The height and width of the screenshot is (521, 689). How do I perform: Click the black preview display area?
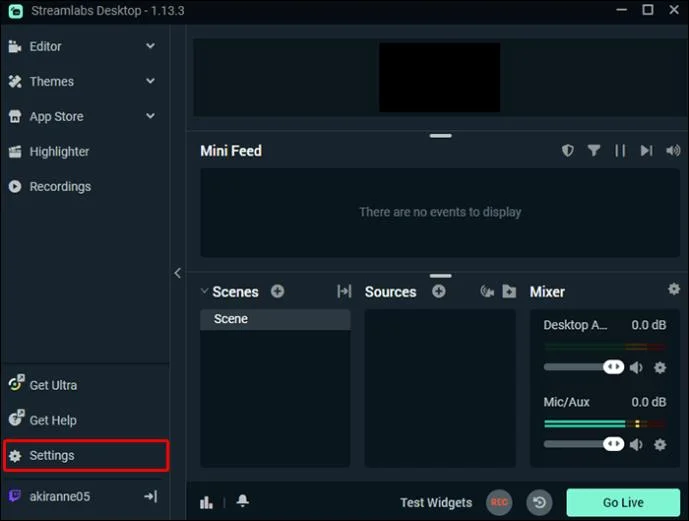439,77
